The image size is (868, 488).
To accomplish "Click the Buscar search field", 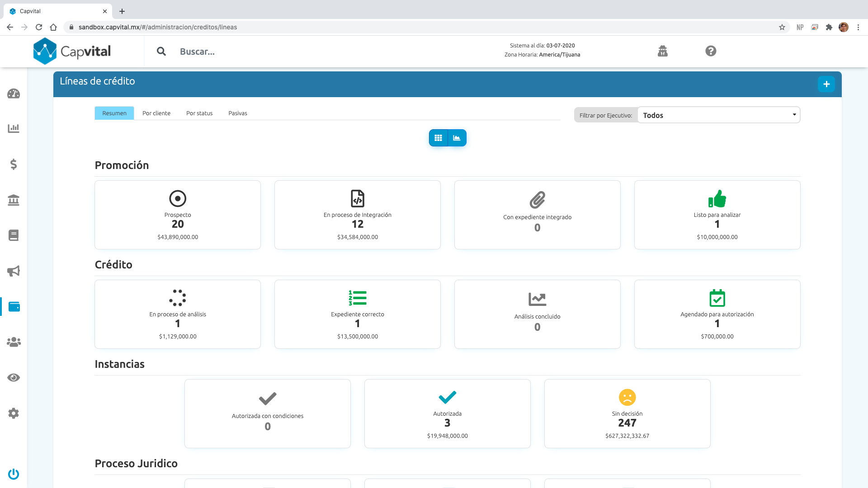I will 197,52.
